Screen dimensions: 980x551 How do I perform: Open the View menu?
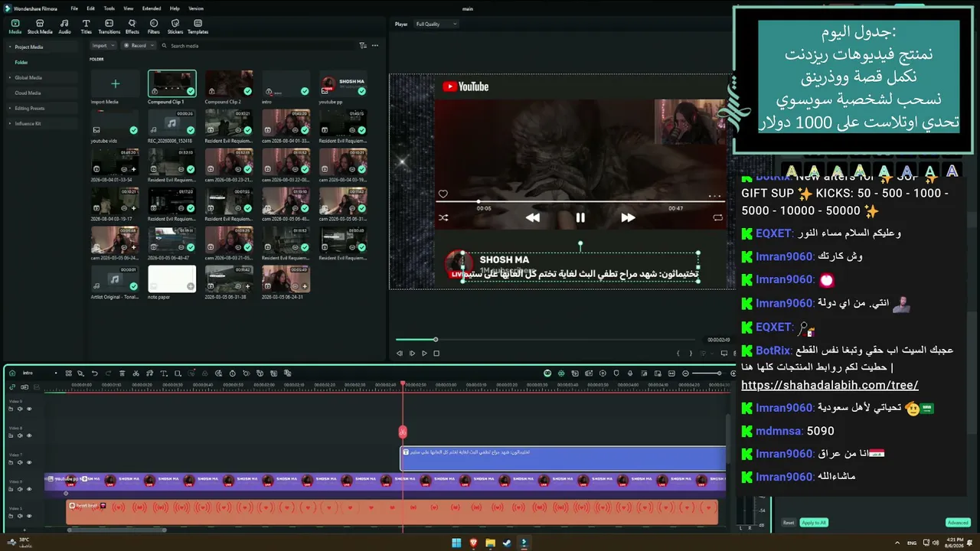tap(129, 8)
